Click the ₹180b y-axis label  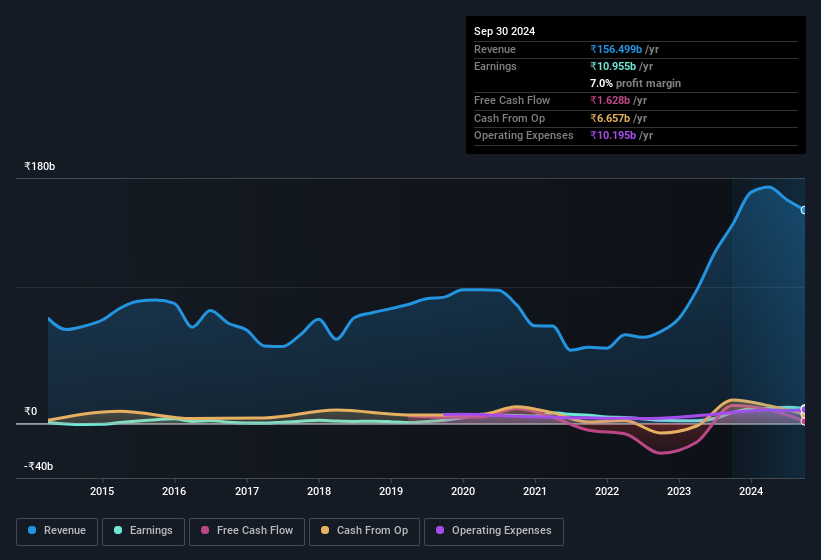pyautogui.click(x=39, y=166)
